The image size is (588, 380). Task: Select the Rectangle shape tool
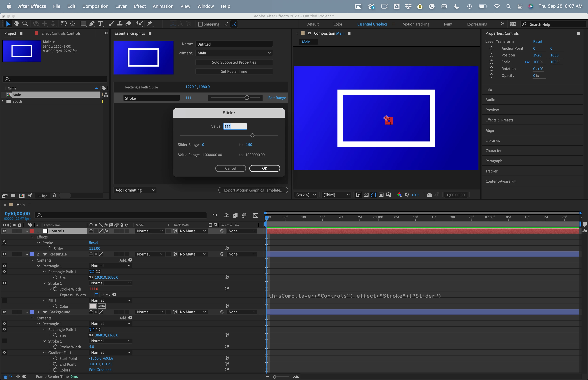point(83,24)
